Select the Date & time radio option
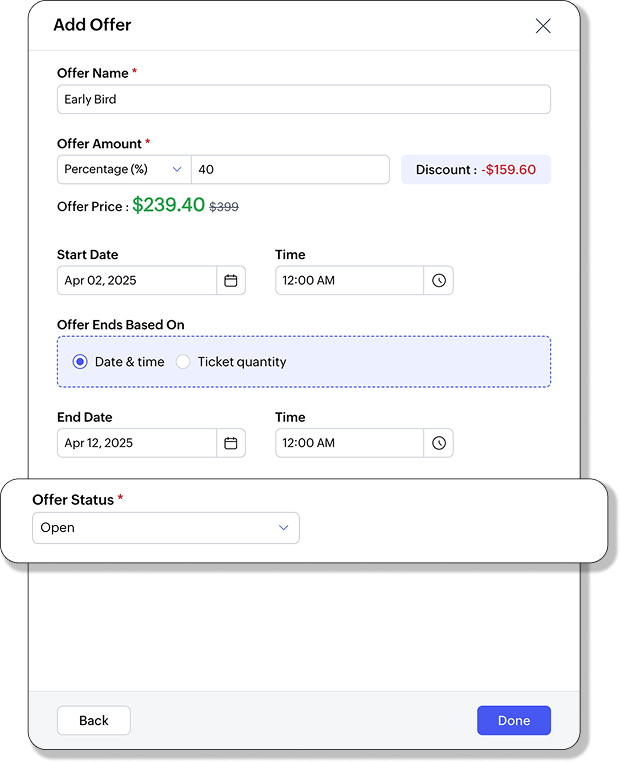This screenshot has width=621, height=762. (80, 362)
